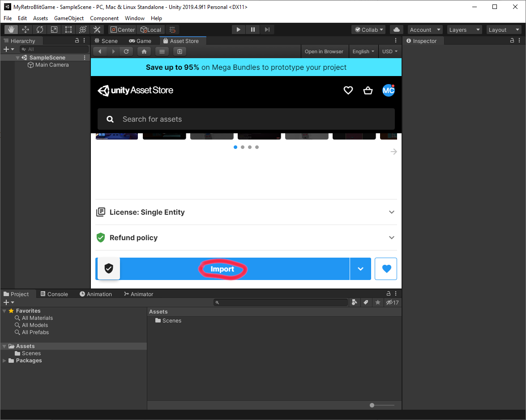Click the Open in Browser button
The width and height of the screenshot is (526, 420).
point(324,51)
